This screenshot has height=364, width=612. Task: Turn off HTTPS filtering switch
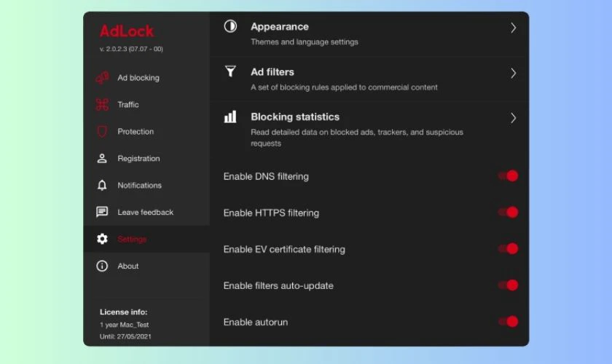(x=508, y=213)
